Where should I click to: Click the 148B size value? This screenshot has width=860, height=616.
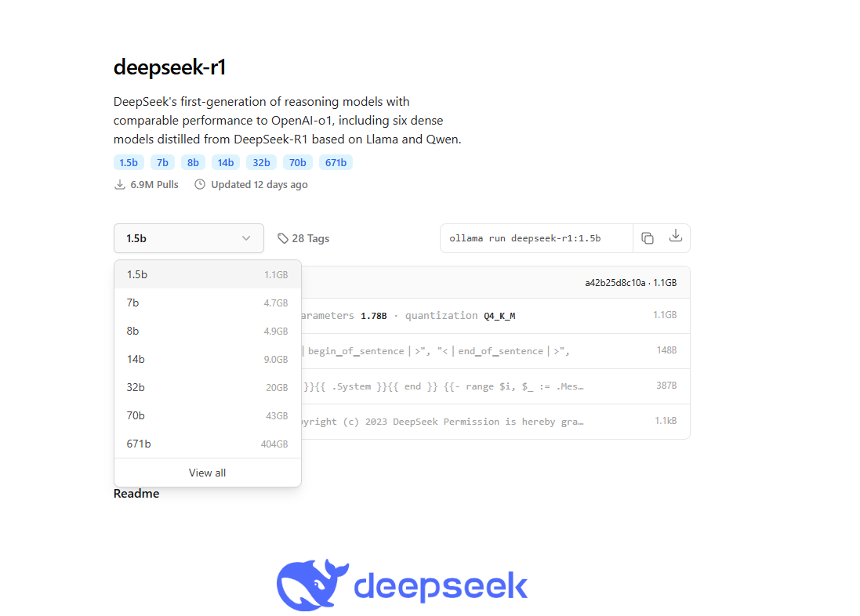[x=666, y=350]
